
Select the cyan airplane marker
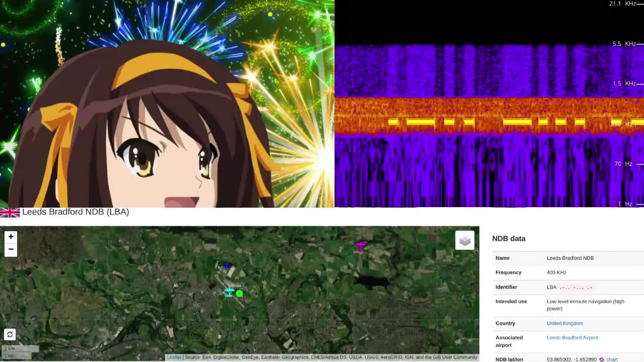tap(229, 292)
